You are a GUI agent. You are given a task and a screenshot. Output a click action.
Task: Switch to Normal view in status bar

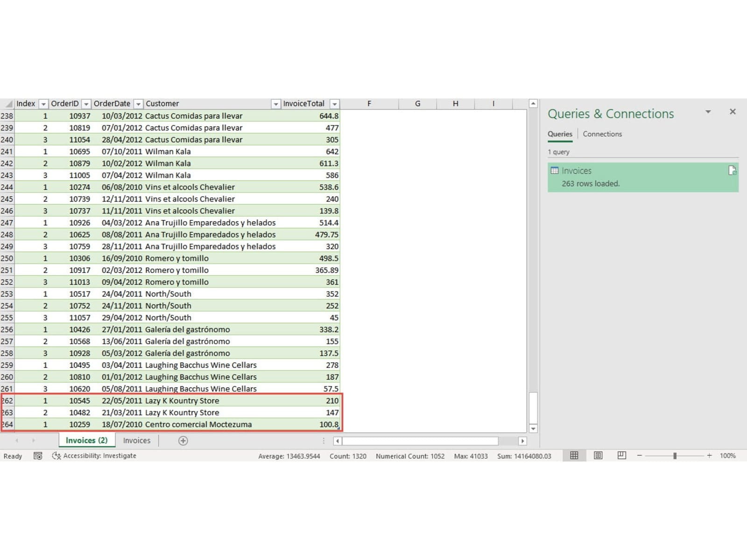click(574, 455)
